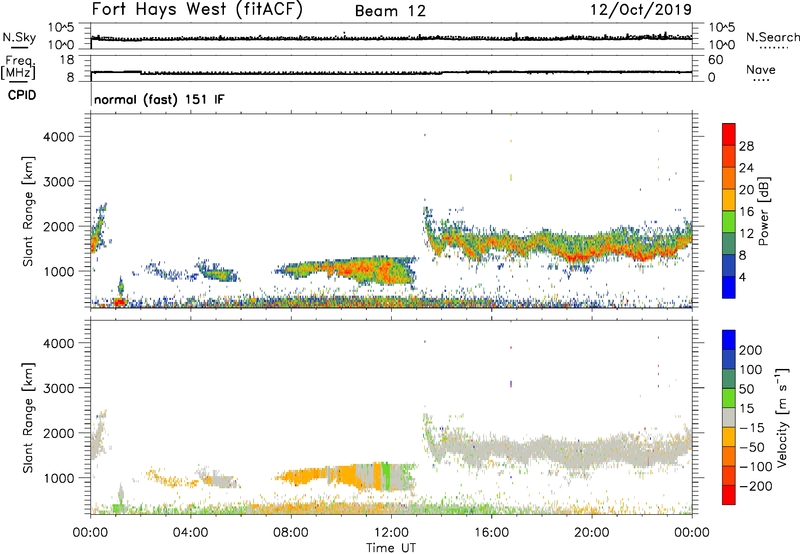Click the 'Power [dB]' colorbar title
Screen dimensions: 800x554
pyautogui.click(x=763, y=211)
